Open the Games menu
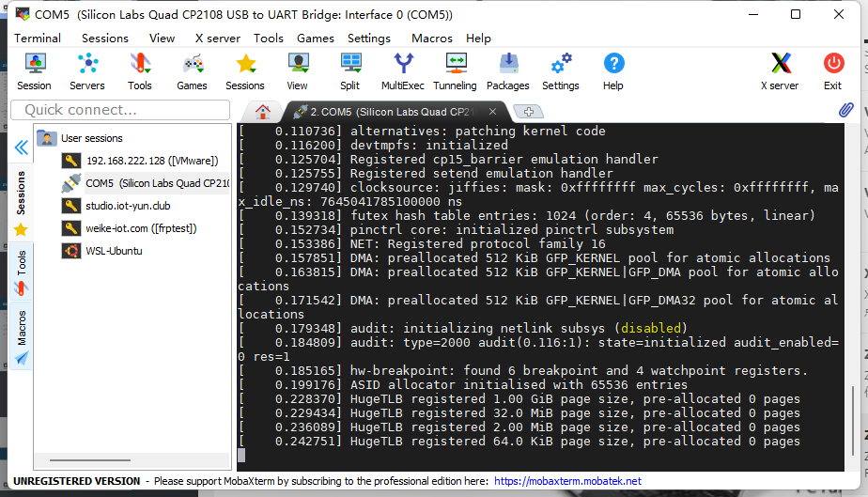This screenshot has width=868, height=497. (316, 39)
